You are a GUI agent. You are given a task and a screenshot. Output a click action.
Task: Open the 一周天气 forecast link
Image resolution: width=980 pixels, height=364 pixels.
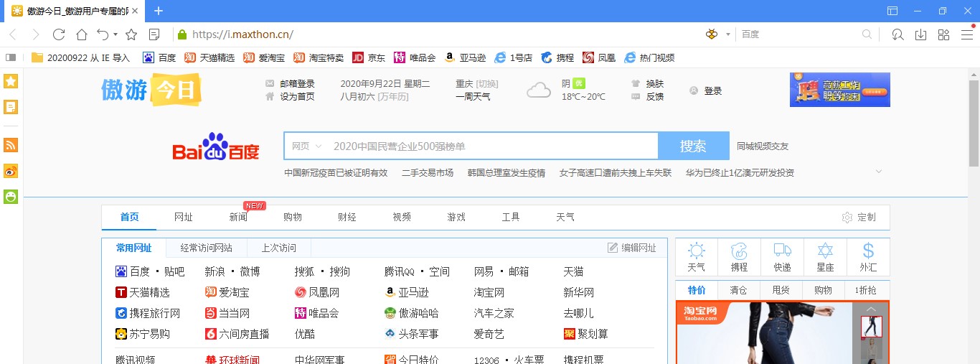pyautogui.click(x=473, y=97)
